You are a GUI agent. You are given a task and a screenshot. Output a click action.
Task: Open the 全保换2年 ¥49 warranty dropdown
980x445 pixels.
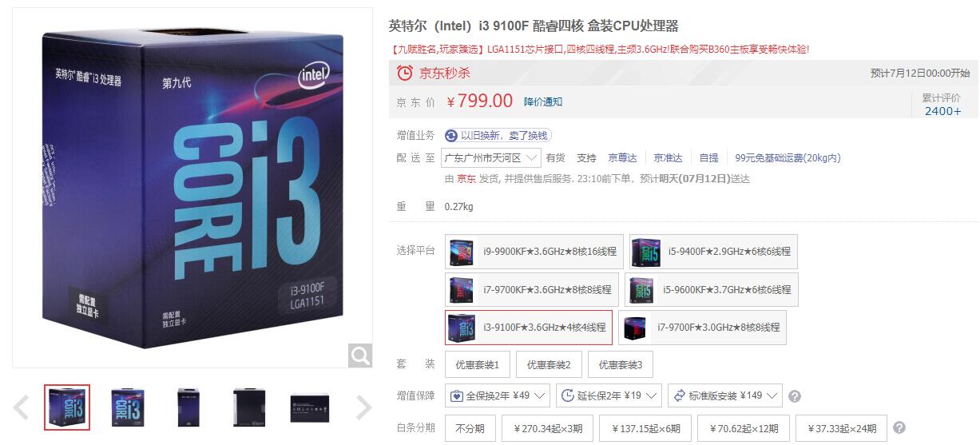pos(498,395)
